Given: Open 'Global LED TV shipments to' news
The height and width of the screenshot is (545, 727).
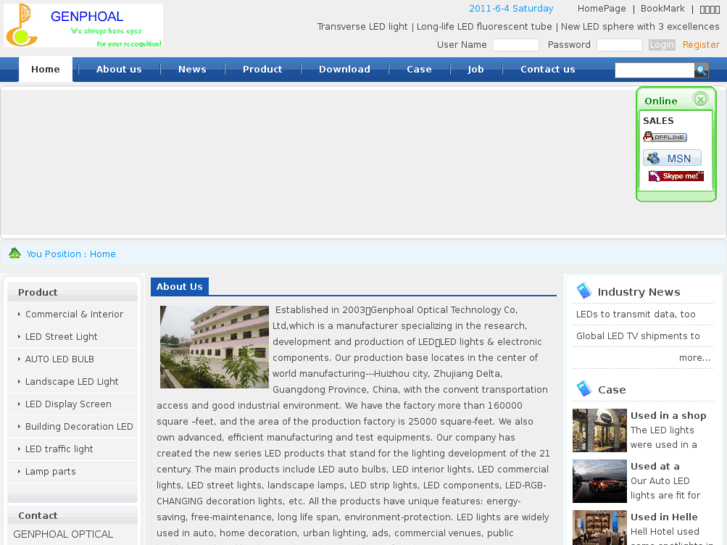Looking at the screenshot, I should [638, 336].
